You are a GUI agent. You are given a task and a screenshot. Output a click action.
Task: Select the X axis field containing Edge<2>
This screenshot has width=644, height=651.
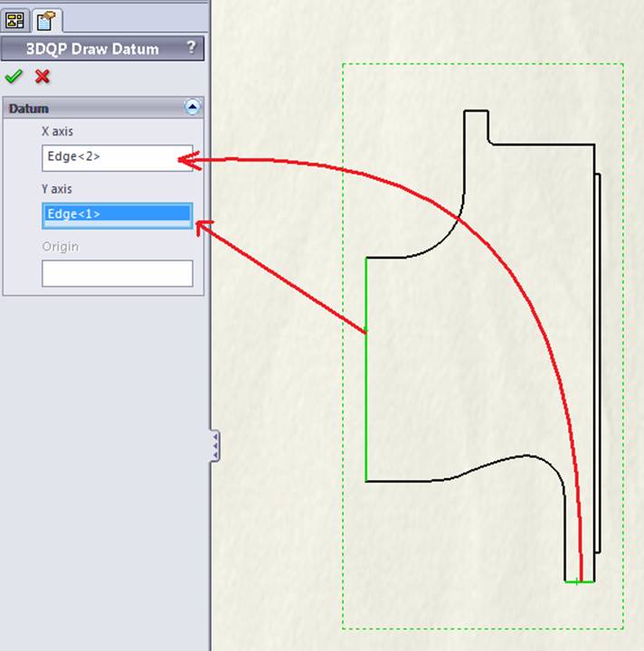[x=117, y=157]
